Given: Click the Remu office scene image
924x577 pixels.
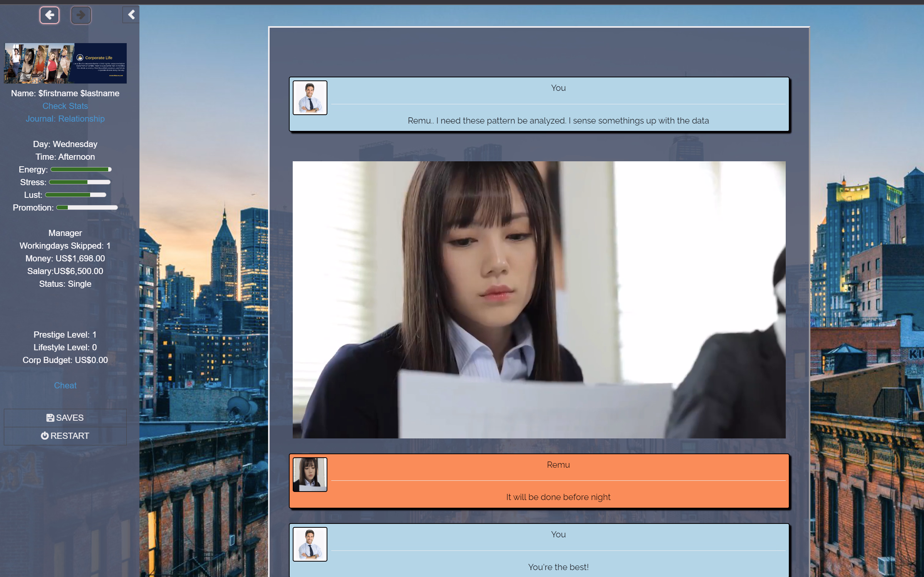Looking at the screenshot, I should 539,299.
